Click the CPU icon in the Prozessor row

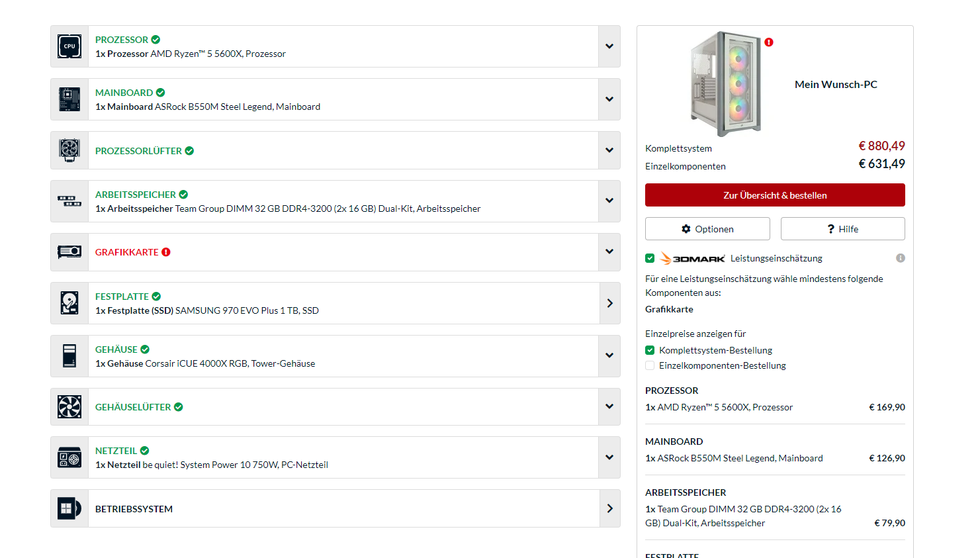(x=69, y=46)
